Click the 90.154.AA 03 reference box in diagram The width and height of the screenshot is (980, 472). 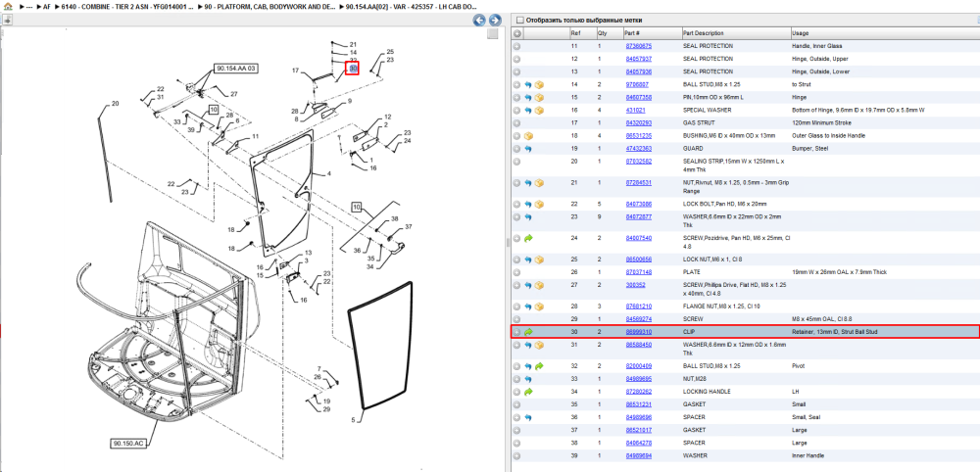pyautogui.click(x=237, y=68)
